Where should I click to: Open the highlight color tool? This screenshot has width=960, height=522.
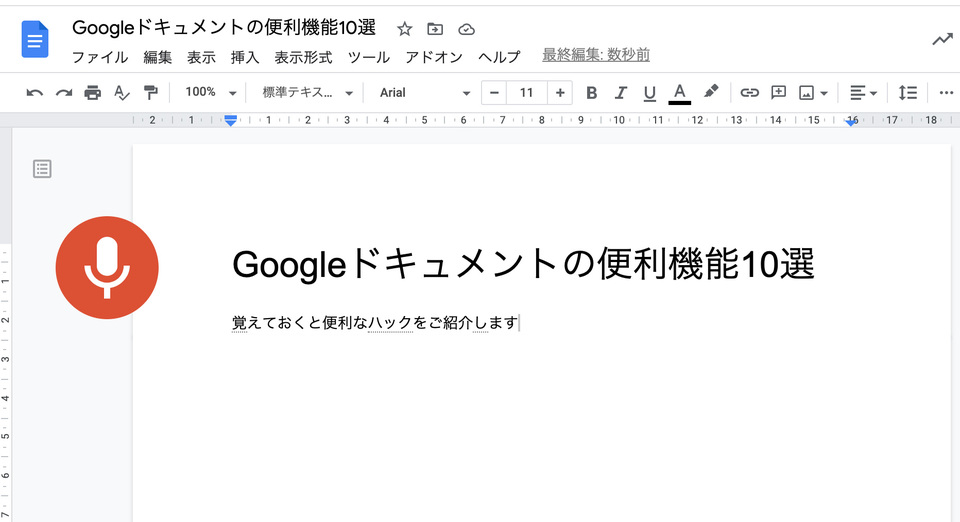click(711, 92)
